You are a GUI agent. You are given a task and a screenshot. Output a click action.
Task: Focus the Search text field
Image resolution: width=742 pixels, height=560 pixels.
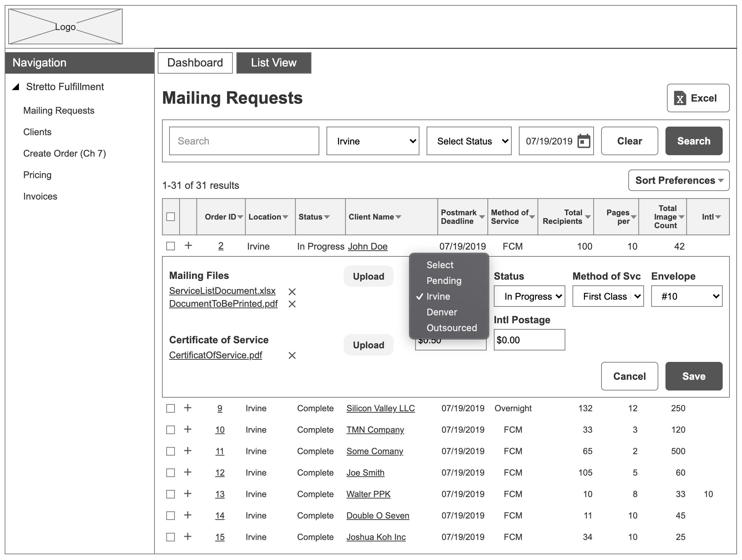coord(244,141)
